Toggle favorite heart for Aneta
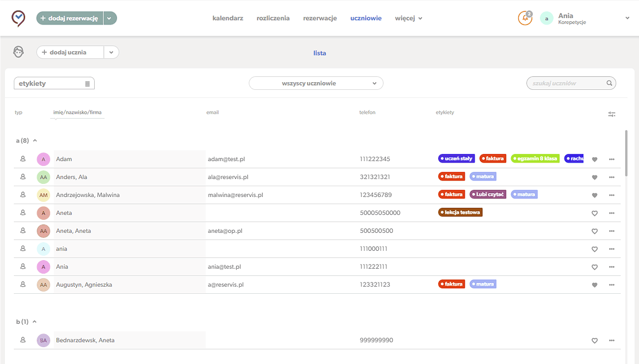This screenshot has height=364, width=639. point(594,213)
